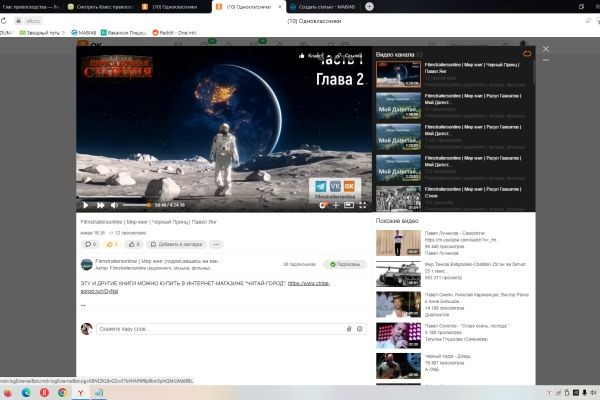Image resolution: width=600 pixels, height=400 pixels.
Task: Open the Вакансия Пиарщ bookmark
Action: [x=124, y=33]
